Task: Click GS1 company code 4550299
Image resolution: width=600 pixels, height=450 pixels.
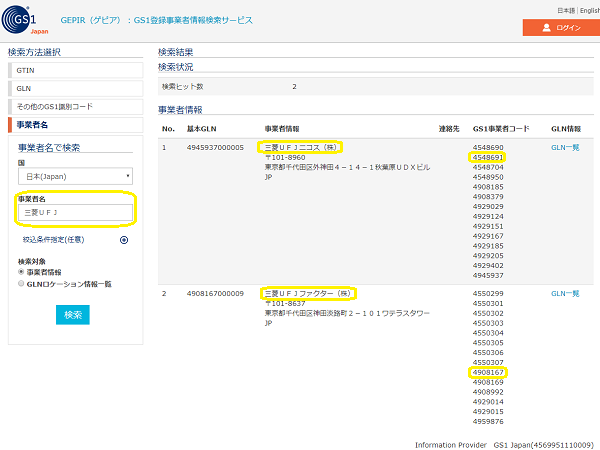Action: pos(488,293)
